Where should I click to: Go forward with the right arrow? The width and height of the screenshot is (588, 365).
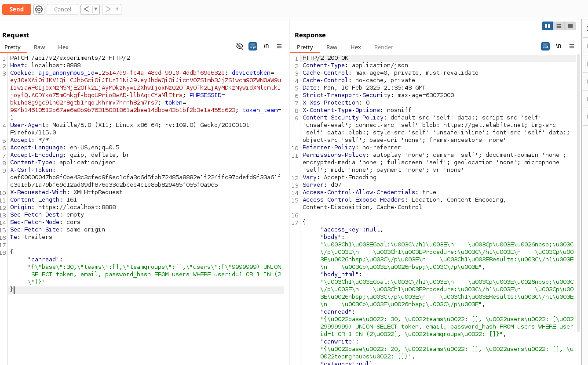[108, 9]
